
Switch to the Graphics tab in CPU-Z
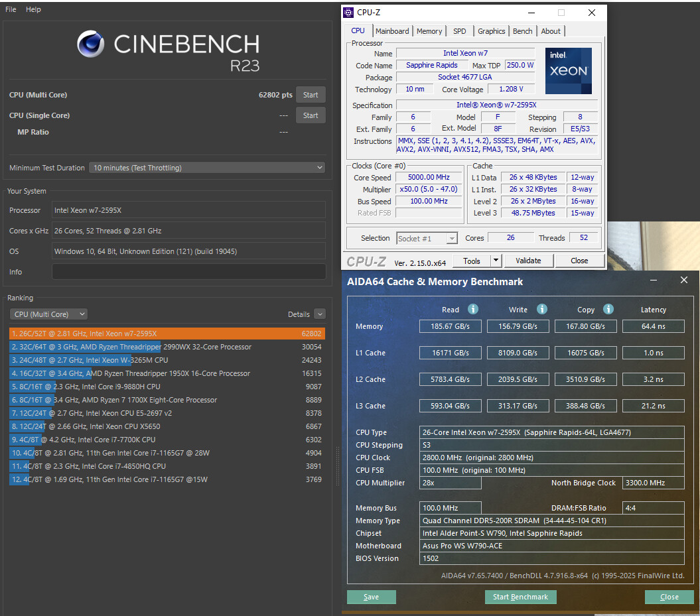click(x=491, y=31)
